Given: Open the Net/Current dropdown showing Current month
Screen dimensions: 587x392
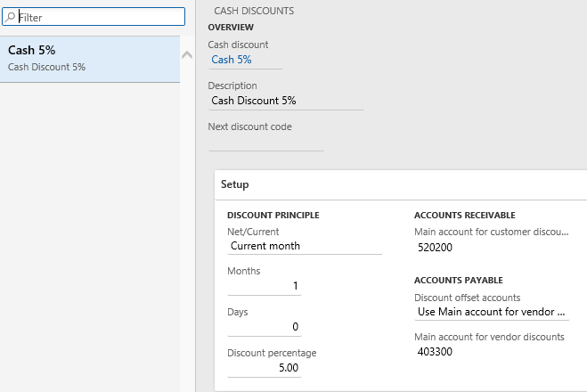Looking at the screenshot, I should click(x=304, y=246).
